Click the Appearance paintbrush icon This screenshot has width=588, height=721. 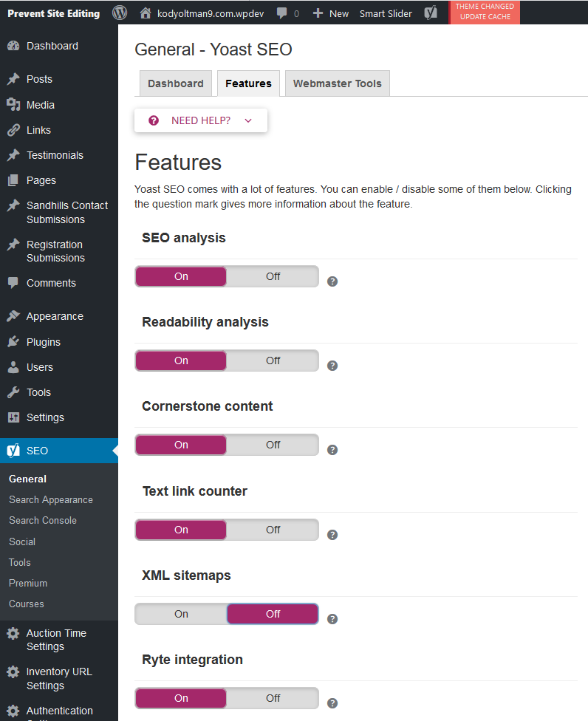tap(13, 316)
